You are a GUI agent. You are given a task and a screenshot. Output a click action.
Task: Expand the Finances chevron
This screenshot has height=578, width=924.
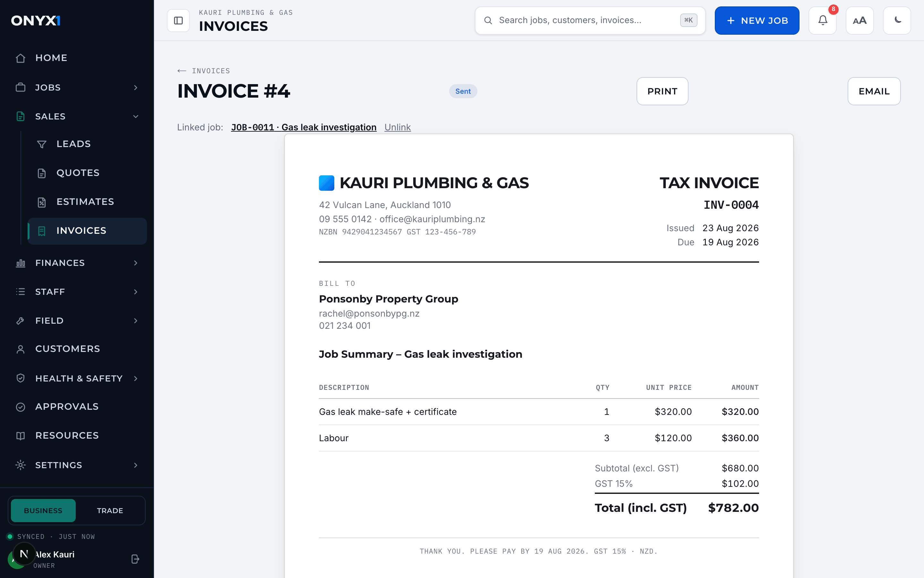click(135, 263)
